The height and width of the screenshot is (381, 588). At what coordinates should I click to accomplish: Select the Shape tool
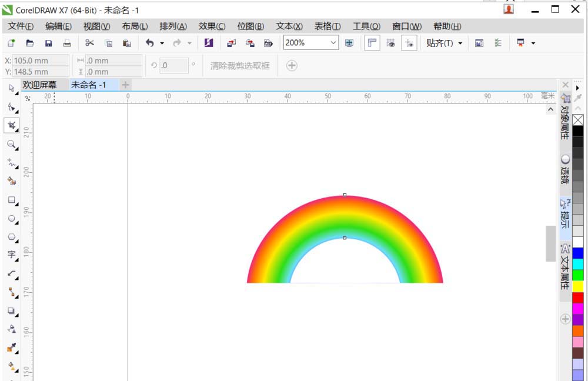pos(12,108)
